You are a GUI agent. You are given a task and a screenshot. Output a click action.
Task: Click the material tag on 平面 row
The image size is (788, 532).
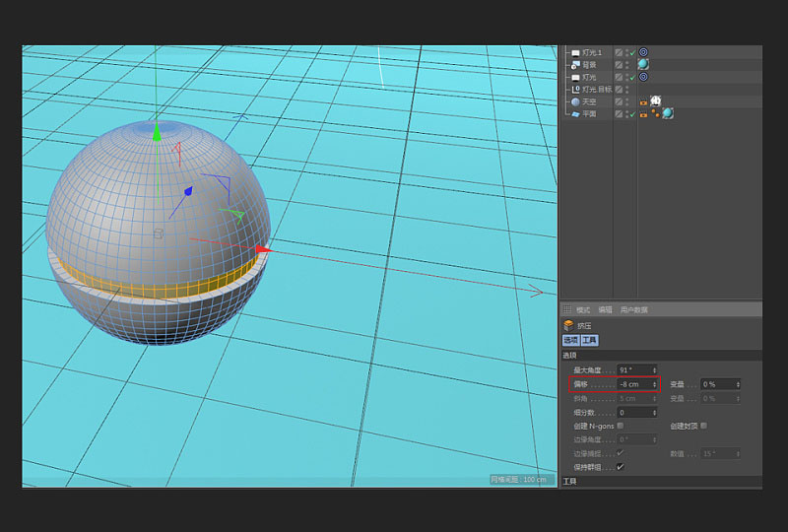tap(667, 114)
